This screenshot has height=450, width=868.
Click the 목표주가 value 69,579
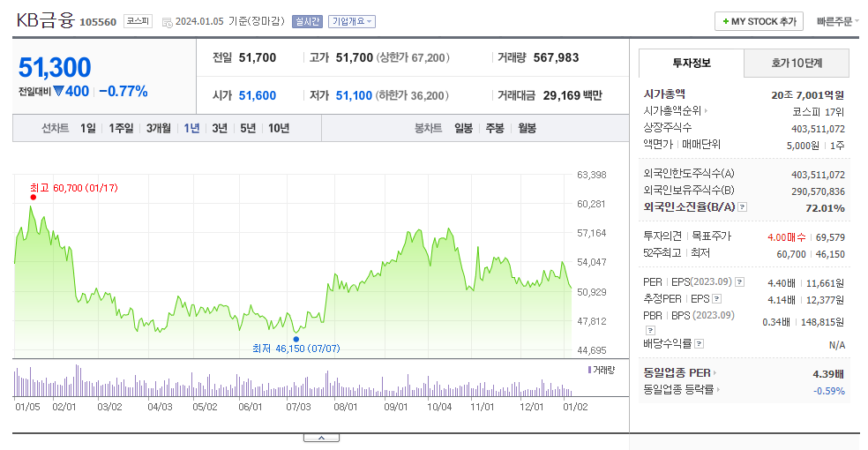[830, 237]
